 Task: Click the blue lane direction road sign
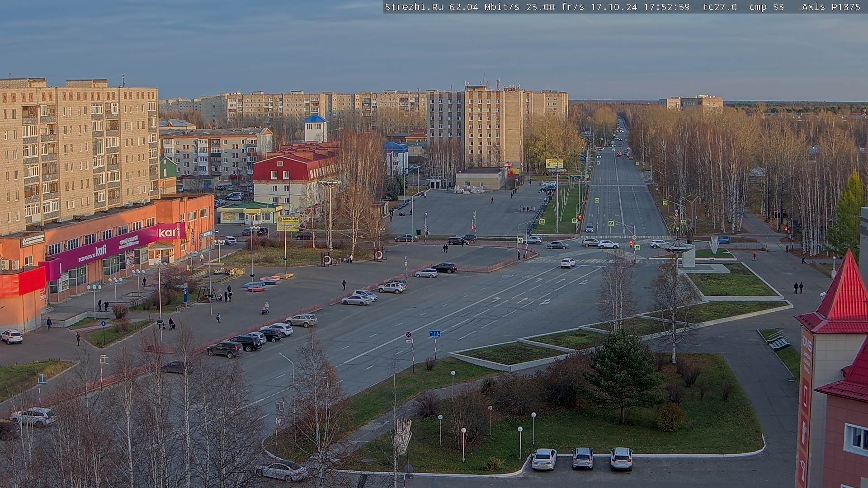435,333
